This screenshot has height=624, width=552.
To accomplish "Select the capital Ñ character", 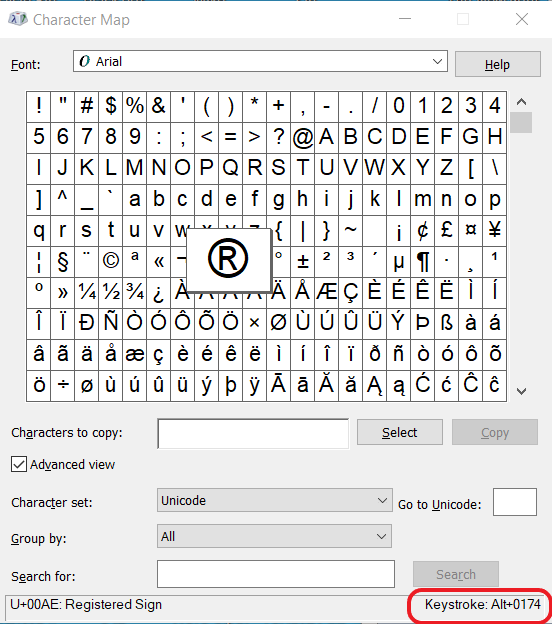I will (111, 323).
